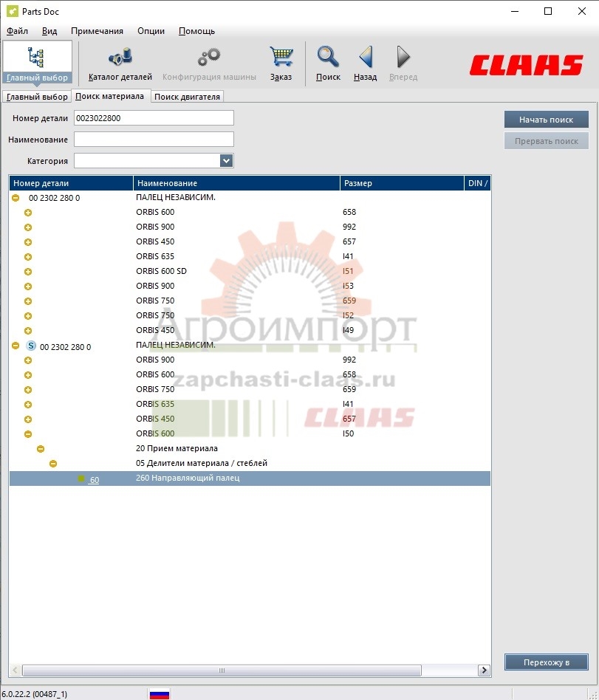Open the Каталог деталей parts catalog
Screen dimensions: 599x700
click(120, 65)
